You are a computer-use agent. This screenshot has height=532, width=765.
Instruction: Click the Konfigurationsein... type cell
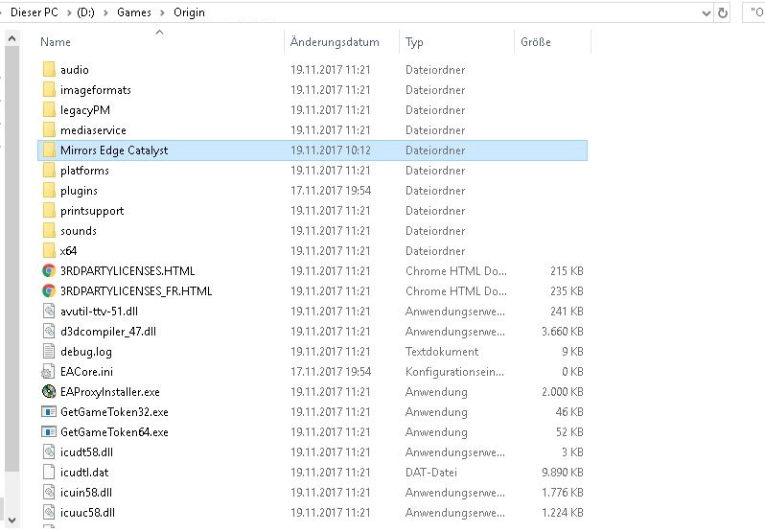(454, 372)
